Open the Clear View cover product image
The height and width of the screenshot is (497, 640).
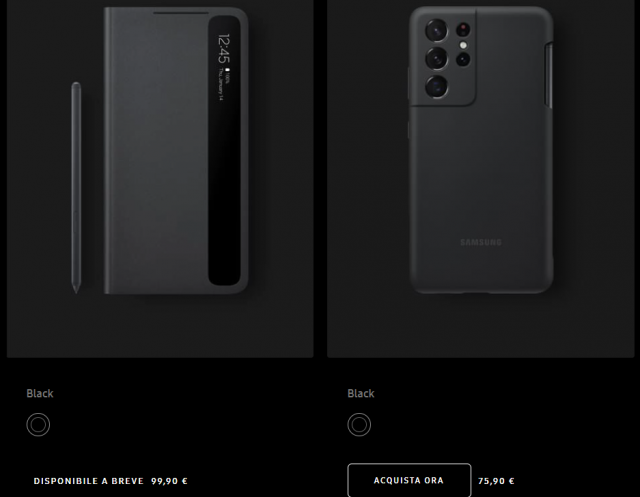pyautogui.click(x=176, y=150)
